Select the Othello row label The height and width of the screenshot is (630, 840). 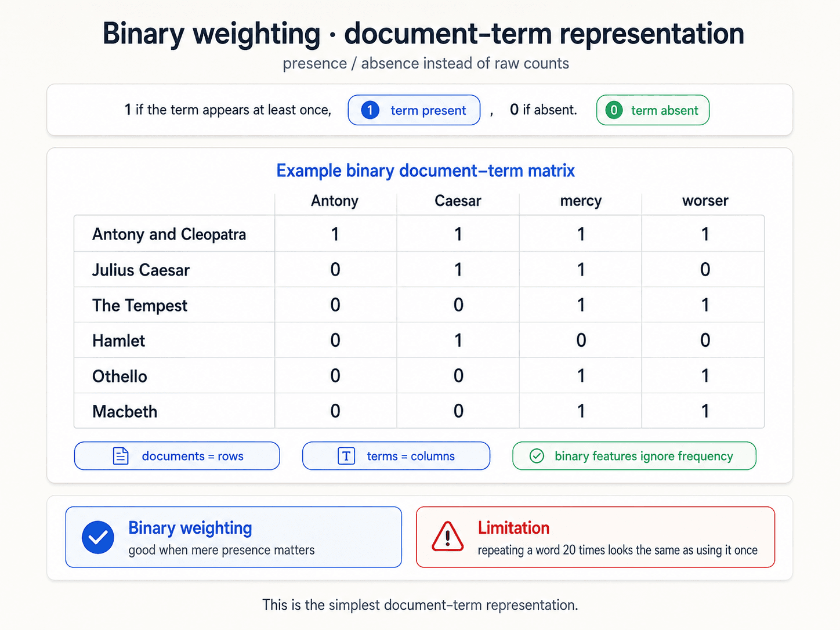pos(120,376)
